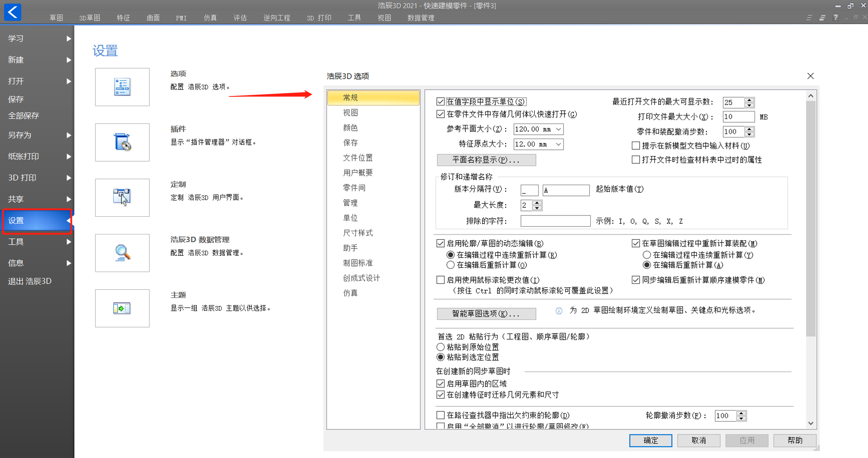
Task: Increase 最近打开文件的最大可显示数 spinner
Action: [749, 100]
